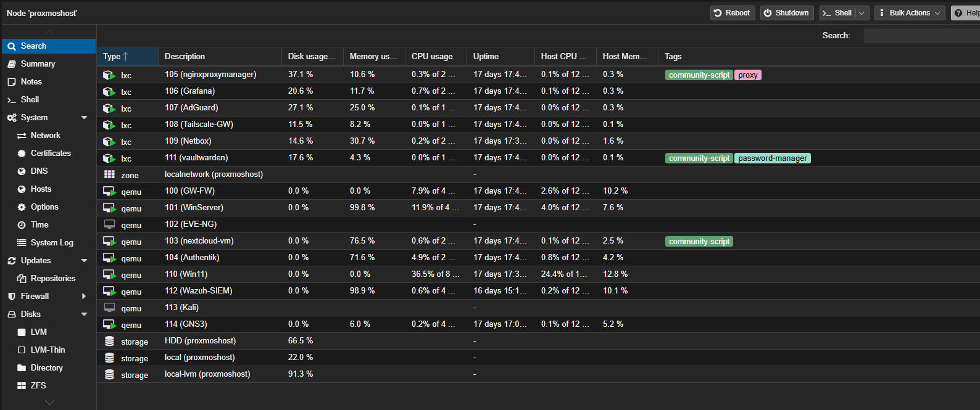Click the sidebar scroll-up chevron
The height and width of the screenshot is (410, 980).
tap(49, 32)
